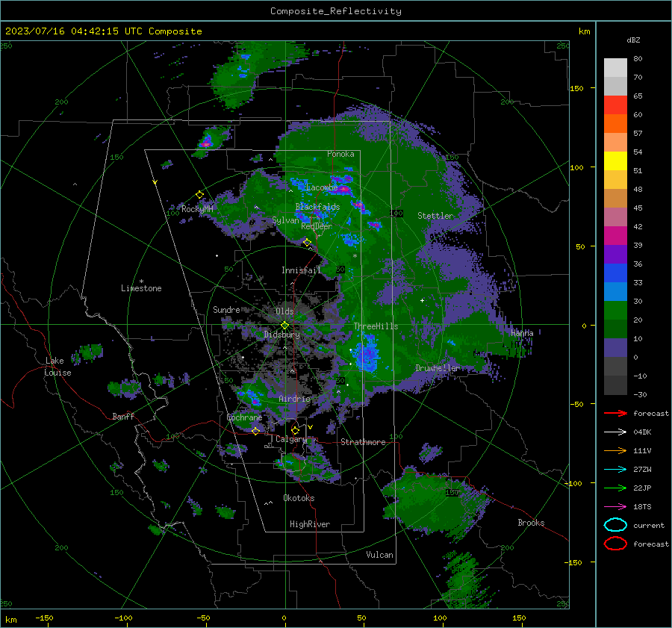Image resolution: width=672 pixels, height=628 pixels.
Task: Pick the cyan 27ZW arrow in the legend
Action: [615, 469]
